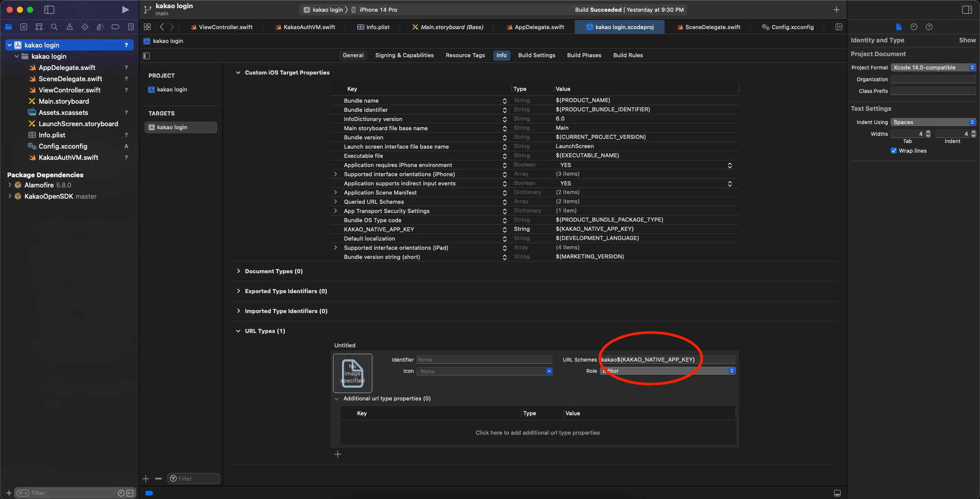The height and width of the screenshot is (499, 980).
Task: Toggle the inspector panel on the right
Action: click(x=967, y=10)
